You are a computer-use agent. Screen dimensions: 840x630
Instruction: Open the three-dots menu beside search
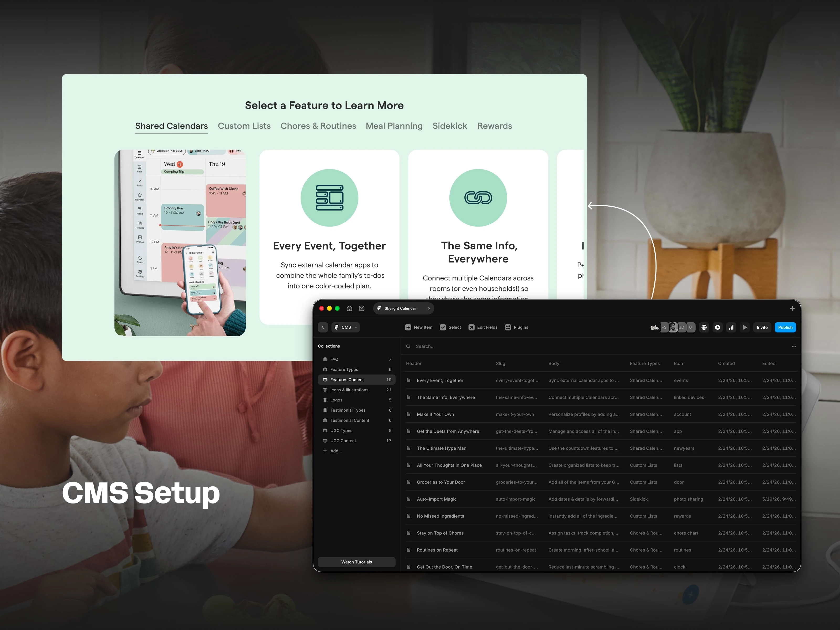pyautogui.click(x=793, y=346)
